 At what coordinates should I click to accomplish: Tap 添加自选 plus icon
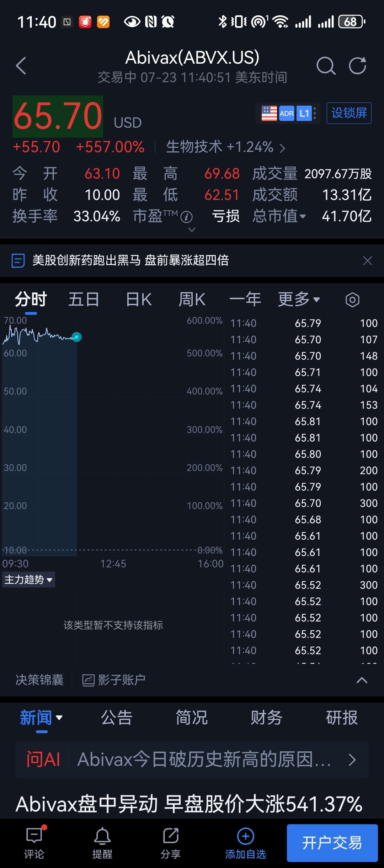click(246, 836)
